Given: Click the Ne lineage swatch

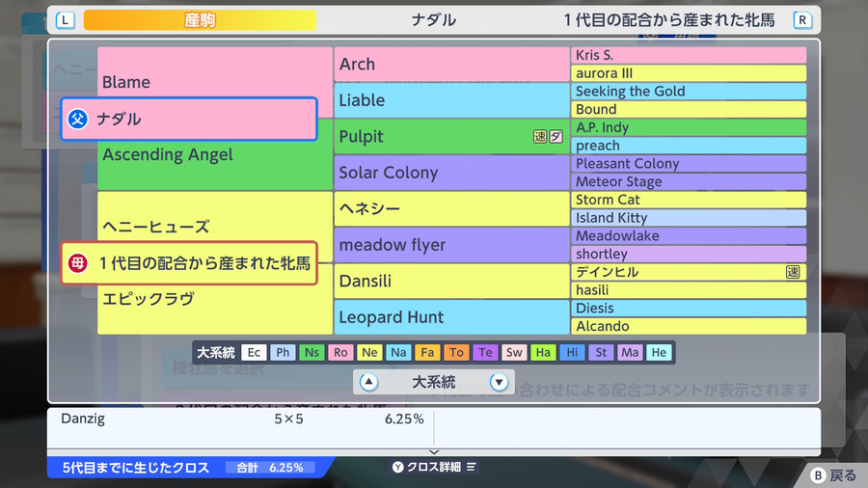Looking at the screenshot, I should pyautogui.click(x=369, y=352).
